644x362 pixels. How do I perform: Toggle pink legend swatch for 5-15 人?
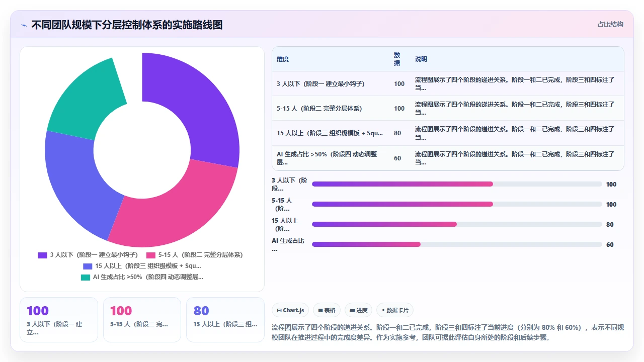(150, 255)
